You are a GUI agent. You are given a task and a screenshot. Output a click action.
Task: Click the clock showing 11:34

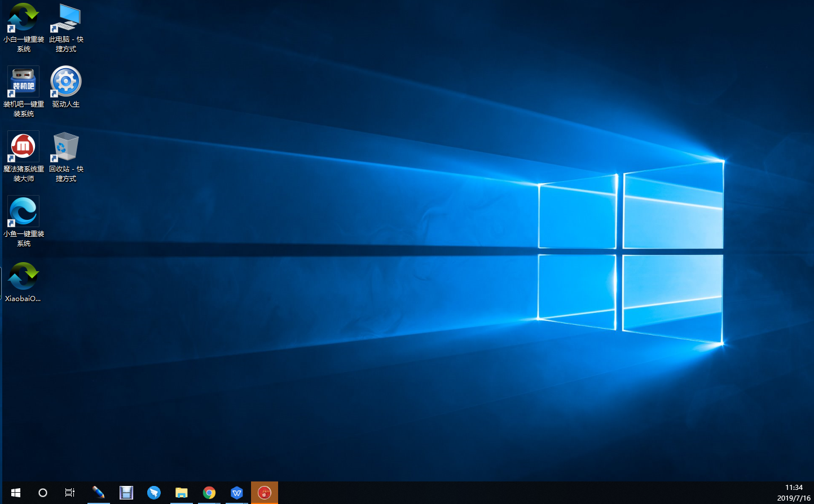tap(793, 488)
